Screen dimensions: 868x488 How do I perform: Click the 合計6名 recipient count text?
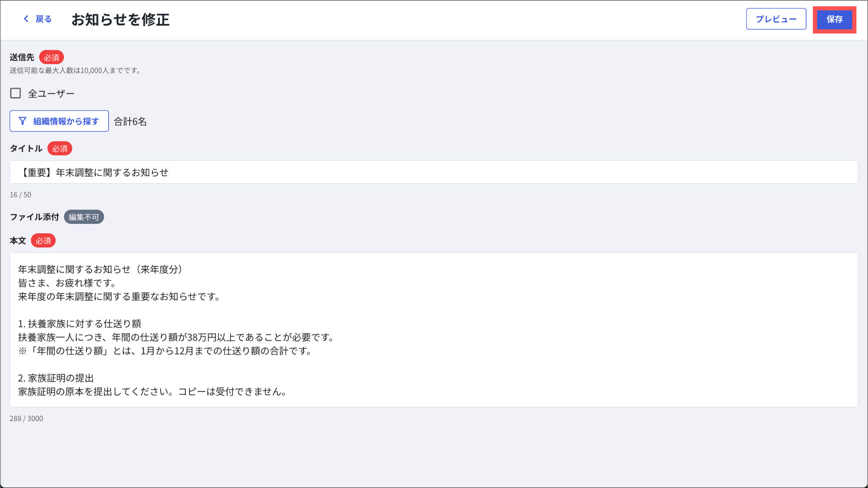(x=130, y=122)
